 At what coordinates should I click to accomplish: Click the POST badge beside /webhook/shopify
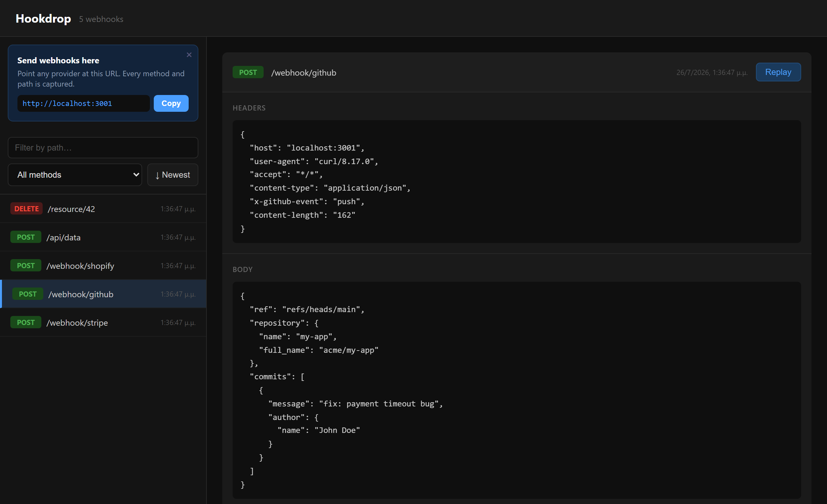click(26, 266)
